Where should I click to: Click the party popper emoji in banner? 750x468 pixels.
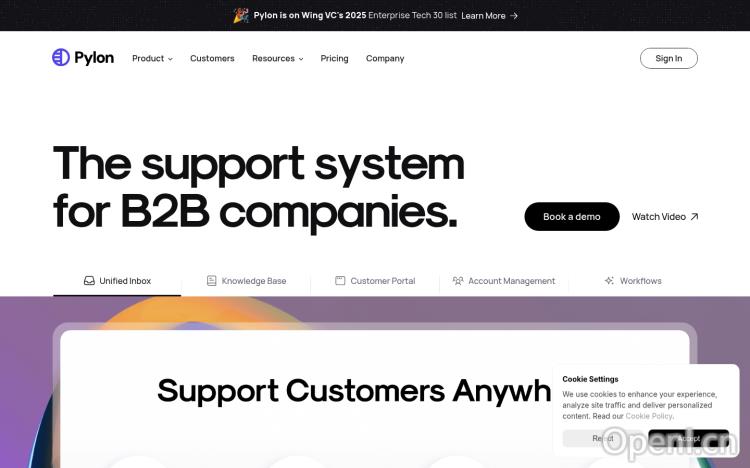[241, 15]
